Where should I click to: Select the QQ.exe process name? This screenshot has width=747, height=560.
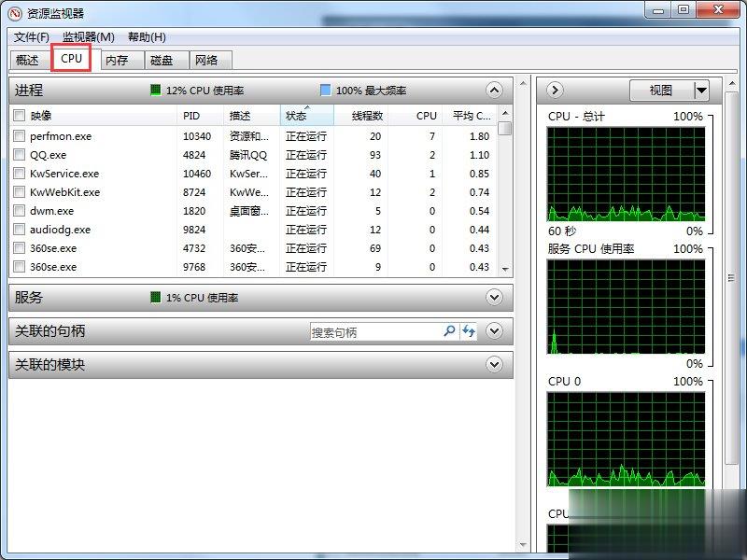tap(49, 155)
